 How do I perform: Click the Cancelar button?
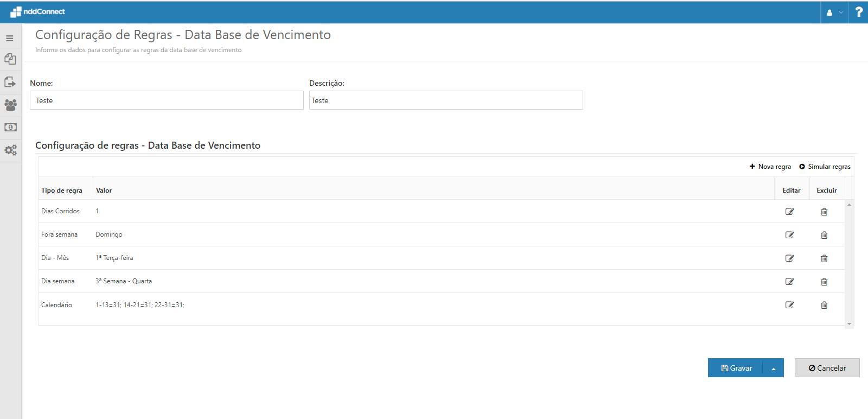pyautogui.click(x=827, y=368)
